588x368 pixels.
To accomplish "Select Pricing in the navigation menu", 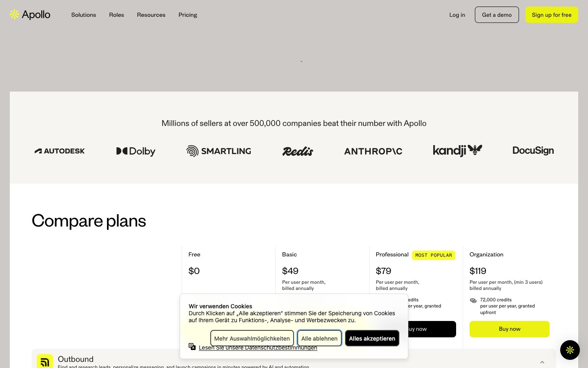I will coord(187,15).
